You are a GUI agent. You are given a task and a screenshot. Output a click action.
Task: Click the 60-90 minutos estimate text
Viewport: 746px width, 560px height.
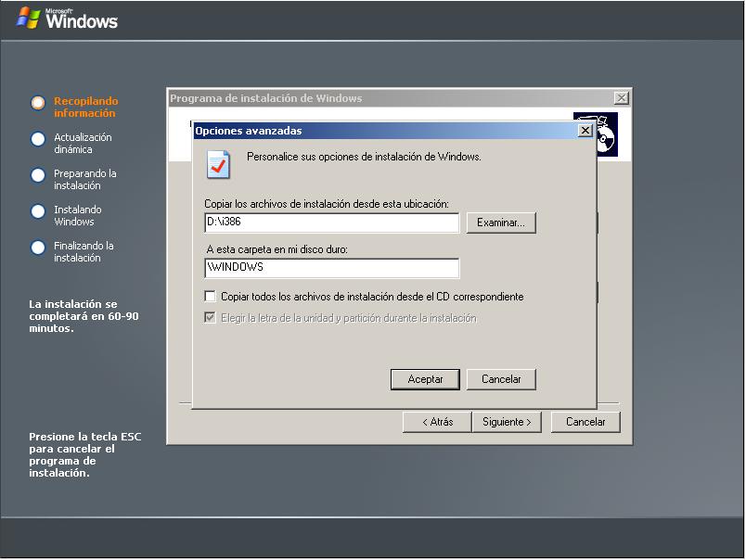(84, 316)
